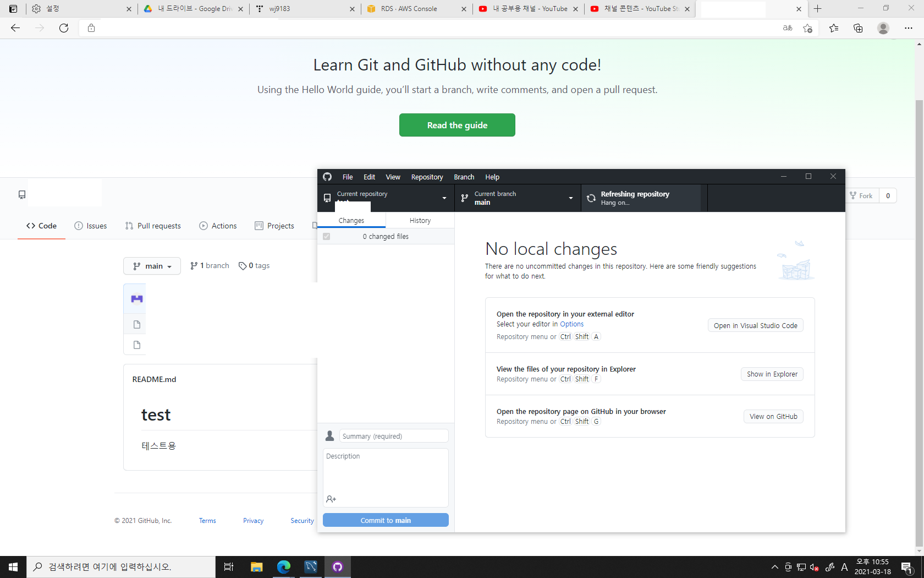
Task: Click the lock site info icon
Action: (91, 28)
